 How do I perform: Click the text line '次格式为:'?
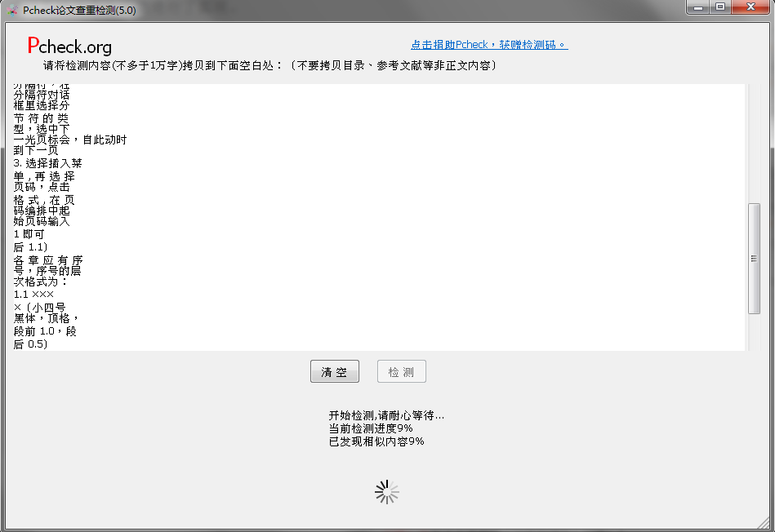[41, 282]
